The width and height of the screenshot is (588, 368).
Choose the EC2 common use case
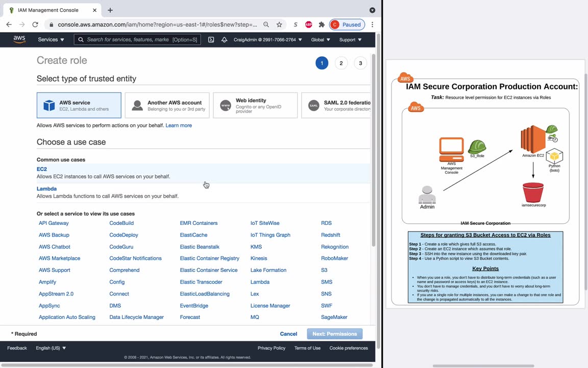click(203, 173)
